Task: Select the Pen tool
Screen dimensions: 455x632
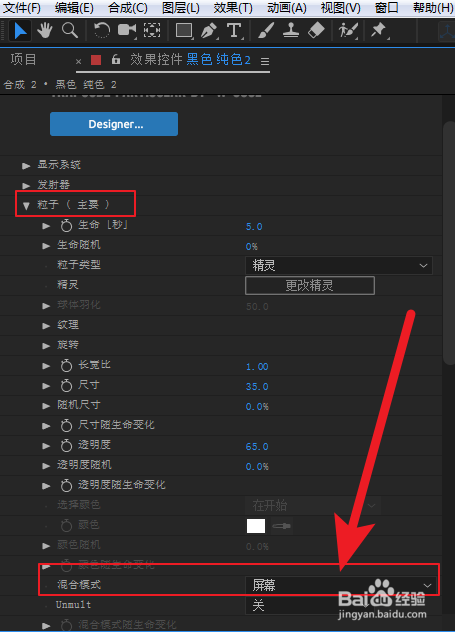Action: click(209, 31)
